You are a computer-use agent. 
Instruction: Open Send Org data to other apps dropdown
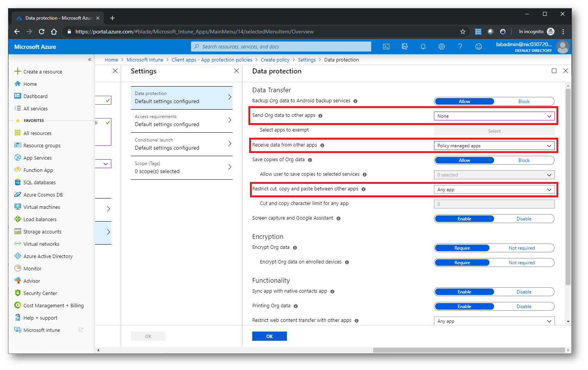494,116
